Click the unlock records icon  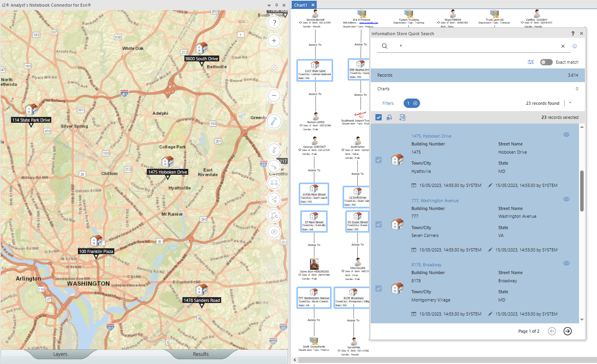[x=390, y=117]
